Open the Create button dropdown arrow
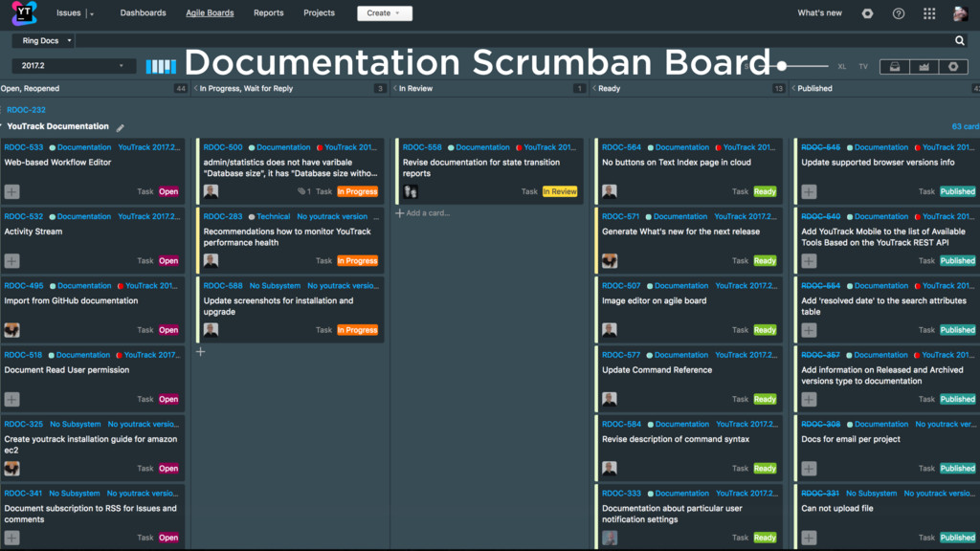 point(397,13)
